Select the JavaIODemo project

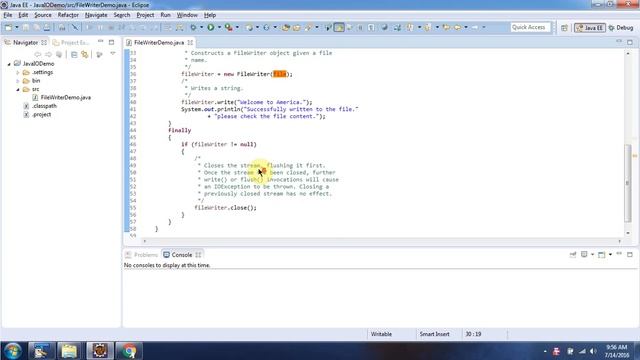pyautogui.click(x=38, y=64)
